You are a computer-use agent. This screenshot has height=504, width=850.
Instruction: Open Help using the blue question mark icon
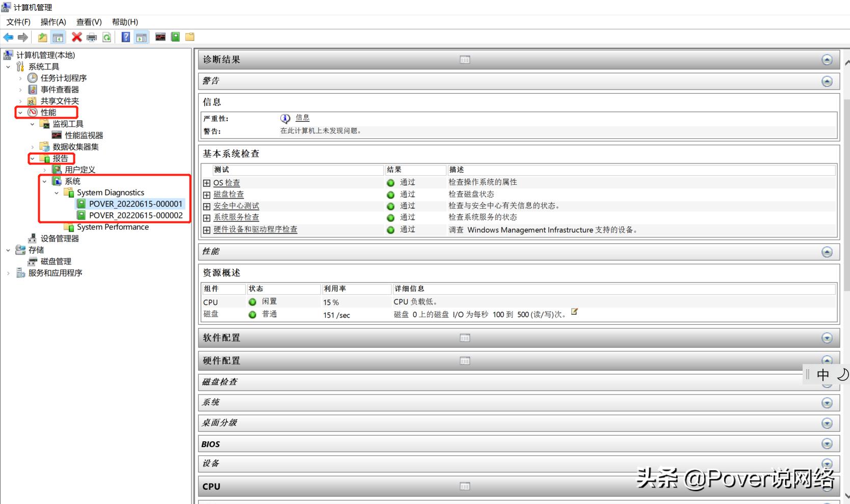point(125,37)
